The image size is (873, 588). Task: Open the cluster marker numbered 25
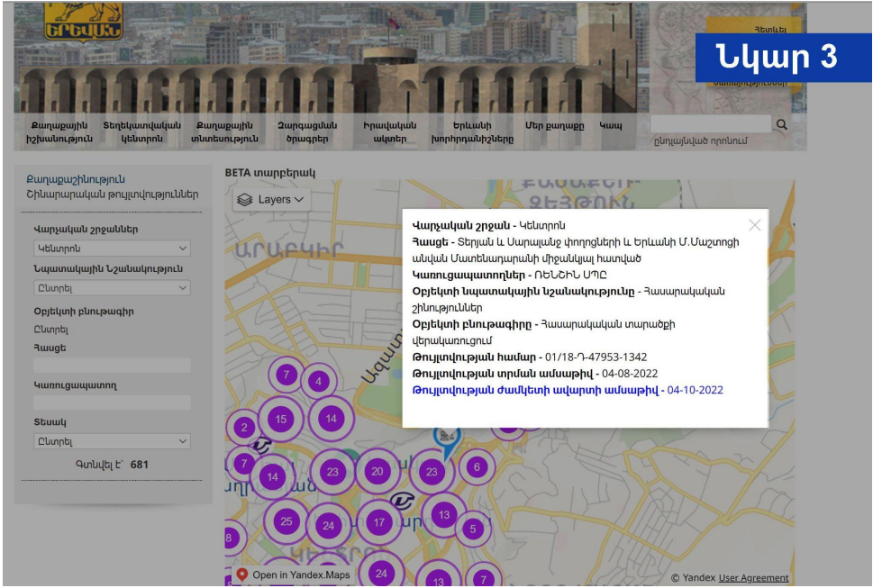click(x=286, y=521)
